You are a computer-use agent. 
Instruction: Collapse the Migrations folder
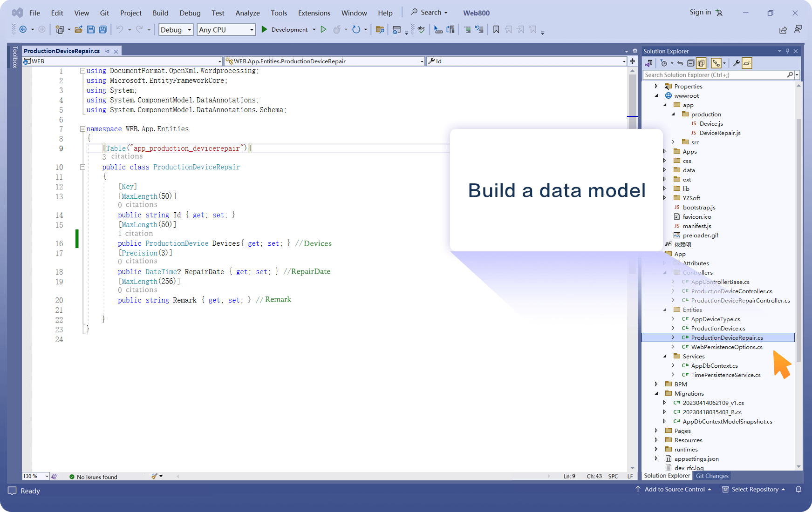[656, 393]
